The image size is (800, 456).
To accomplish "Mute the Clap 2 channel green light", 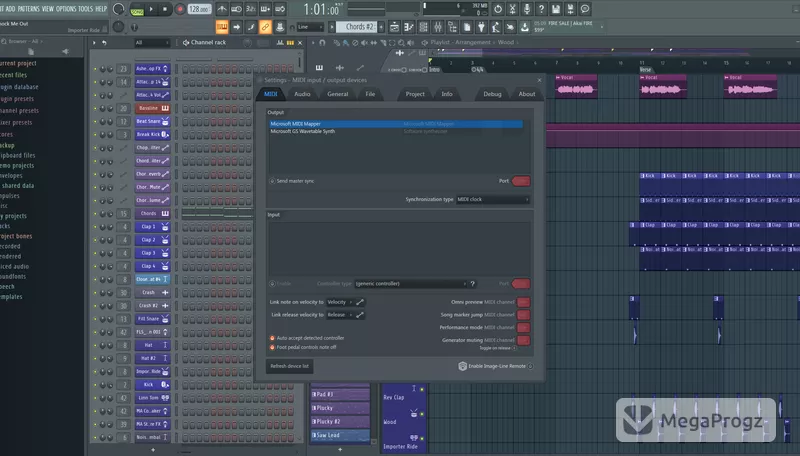I will (x=95, y=240).
